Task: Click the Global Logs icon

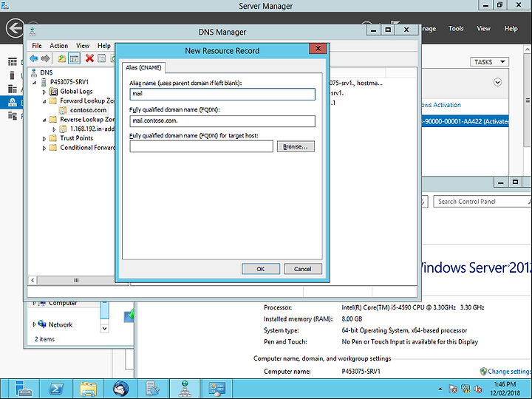Action: point(53,92)
